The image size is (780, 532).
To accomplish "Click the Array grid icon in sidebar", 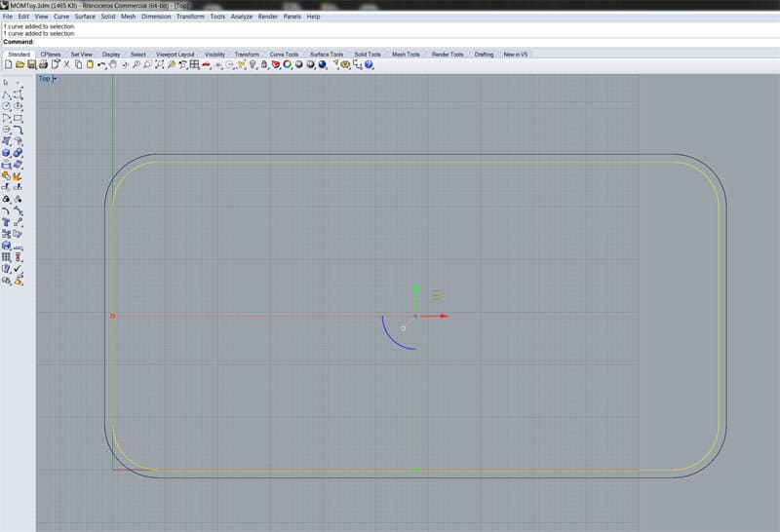I will [6, 257].
